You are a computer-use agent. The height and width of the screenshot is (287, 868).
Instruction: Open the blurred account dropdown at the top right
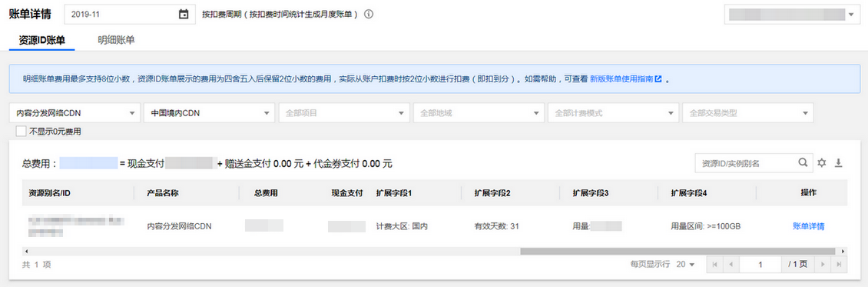(792, 15)
